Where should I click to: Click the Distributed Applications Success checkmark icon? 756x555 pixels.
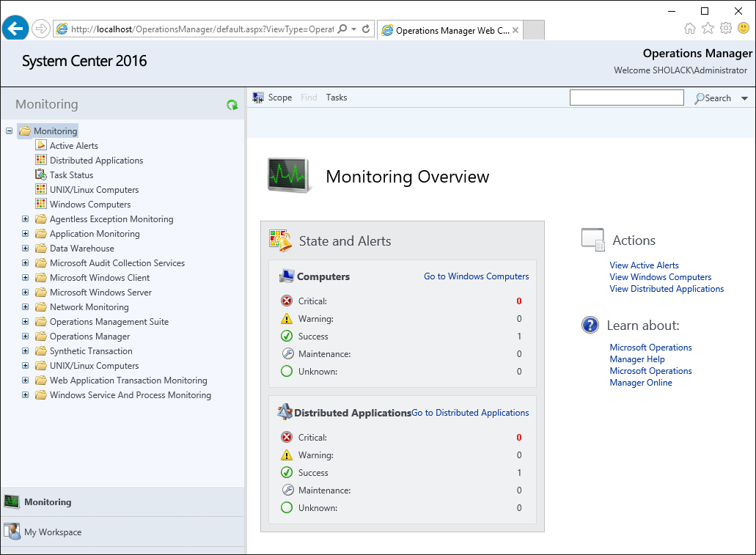[x=287, y=473]
